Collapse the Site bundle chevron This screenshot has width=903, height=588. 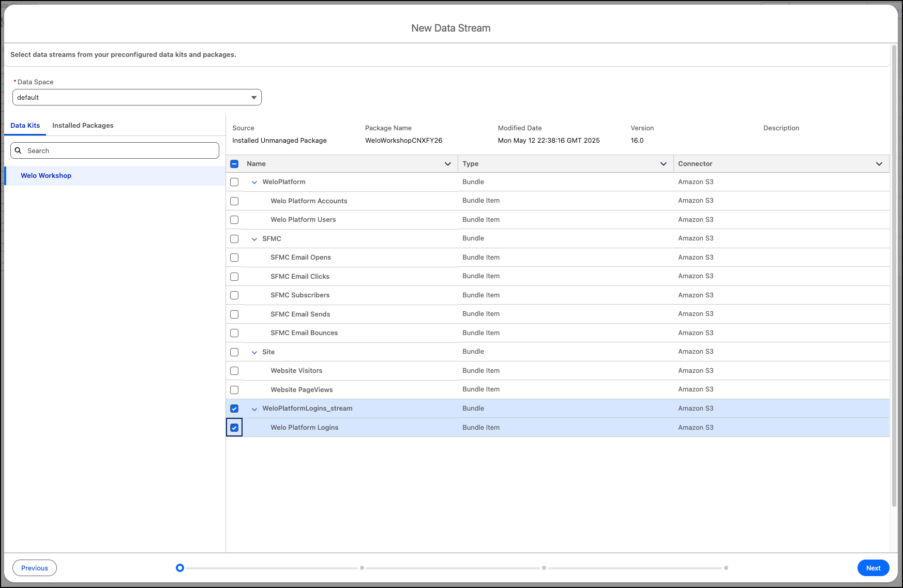(x=254, y=352)
